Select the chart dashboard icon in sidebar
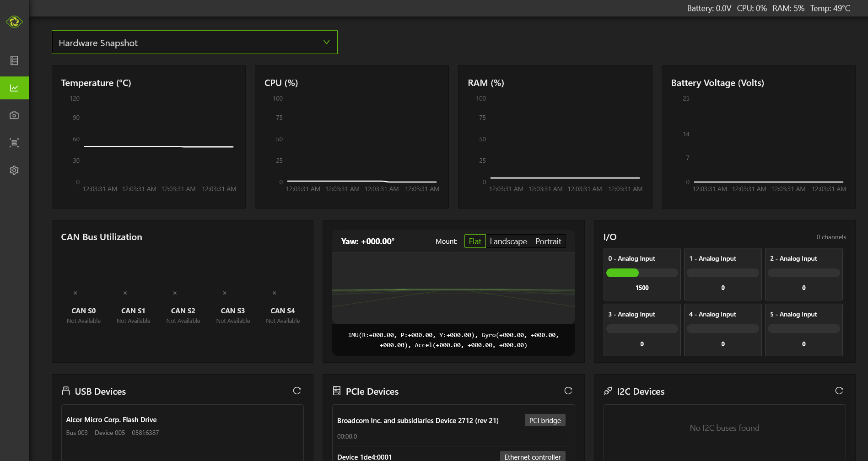868x461 pixels. [14, 88]
